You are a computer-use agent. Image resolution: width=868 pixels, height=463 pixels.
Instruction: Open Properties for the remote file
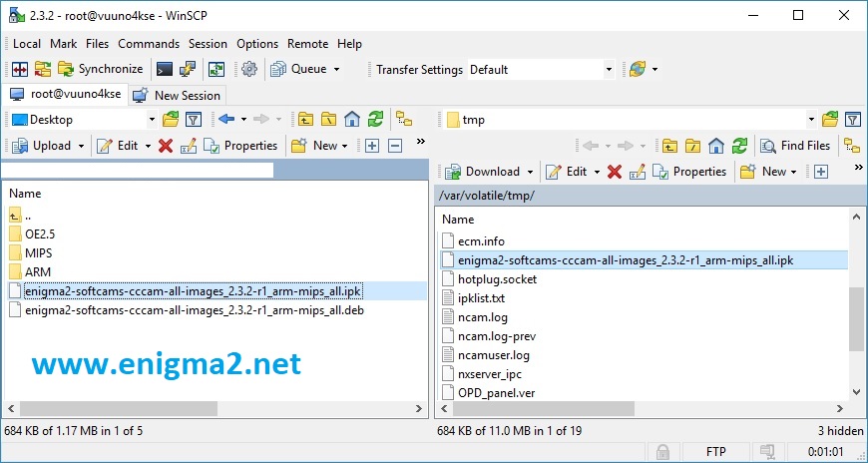[x=690, y=172]
